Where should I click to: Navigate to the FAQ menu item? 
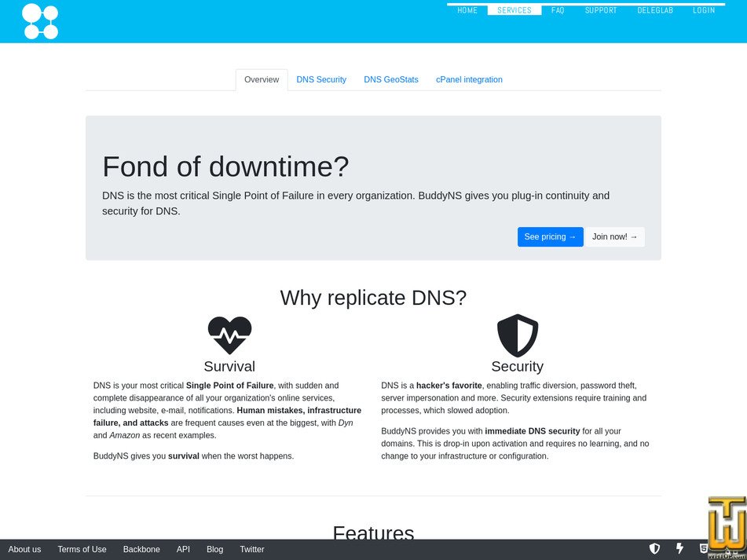coord(557,10)
